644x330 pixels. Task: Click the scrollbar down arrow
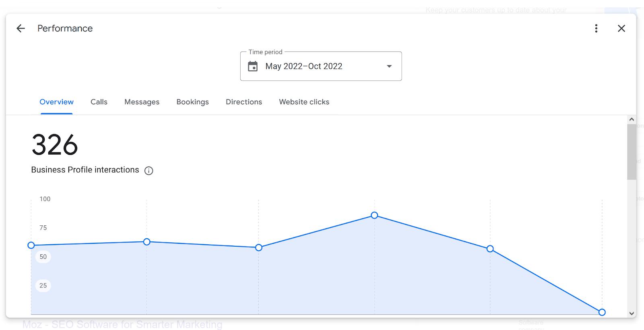(x=632, y=313)
